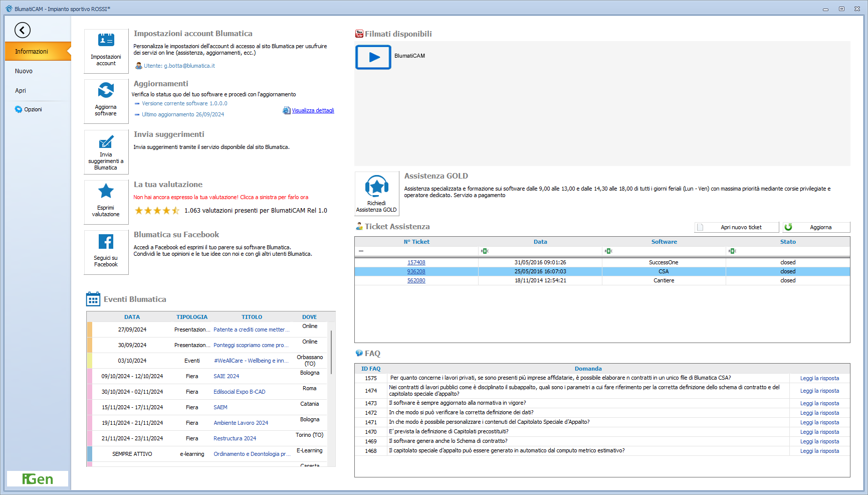This screenshot has width=868, height=495.
Task: Click the Apri nuovo ticket button
Action: (x=737, y=227)
